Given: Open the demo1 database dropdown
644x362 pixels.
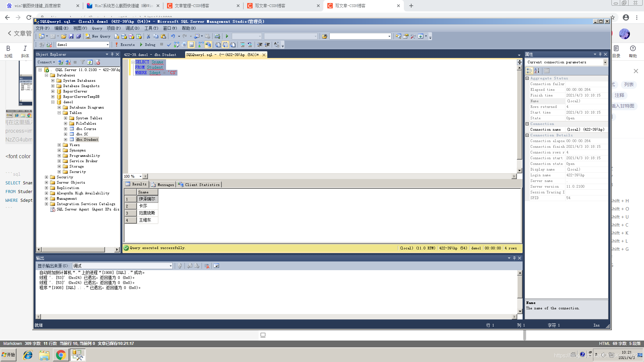Looking at the screenshot, I should pos(107,45).
